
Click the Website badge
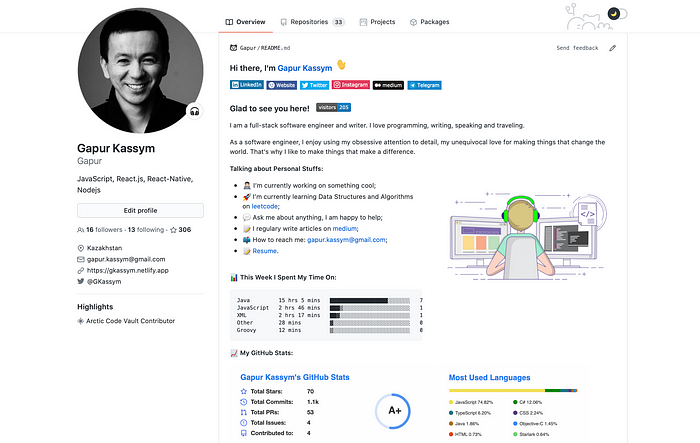coord(282,85)
